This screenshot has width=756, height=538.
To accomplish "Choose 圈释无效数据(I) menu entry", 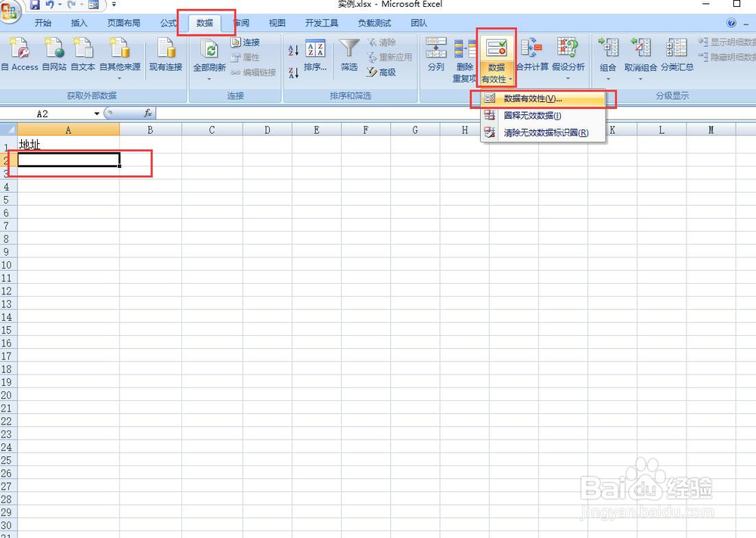I will coord(543,115).
